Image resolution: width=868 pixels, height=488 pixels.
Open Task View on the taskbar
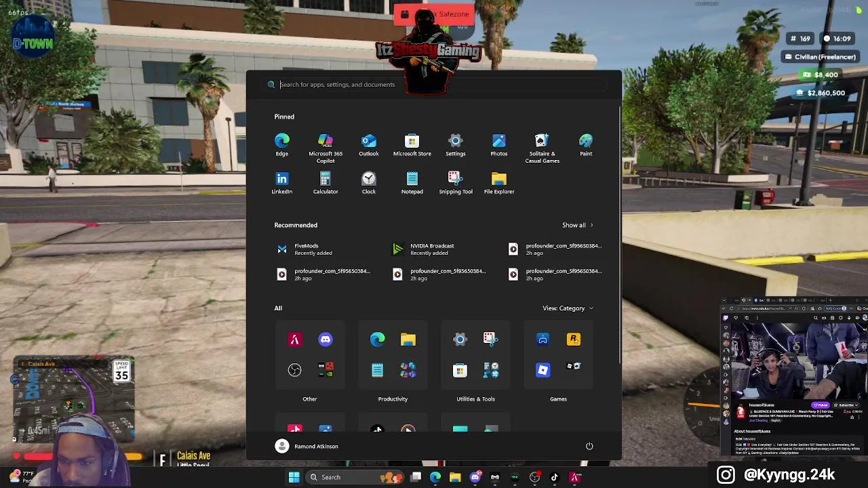416,477
